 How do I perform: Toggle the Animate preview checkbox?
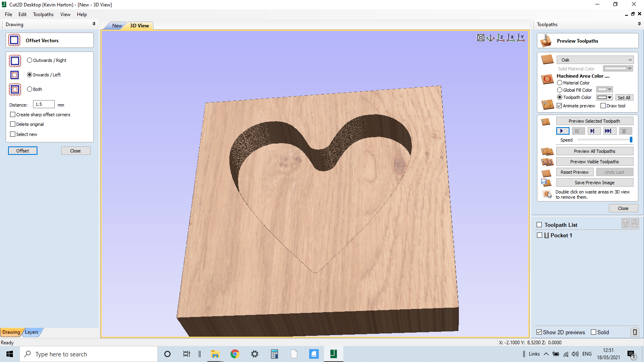pyautogui.click(x=576, y=106)
